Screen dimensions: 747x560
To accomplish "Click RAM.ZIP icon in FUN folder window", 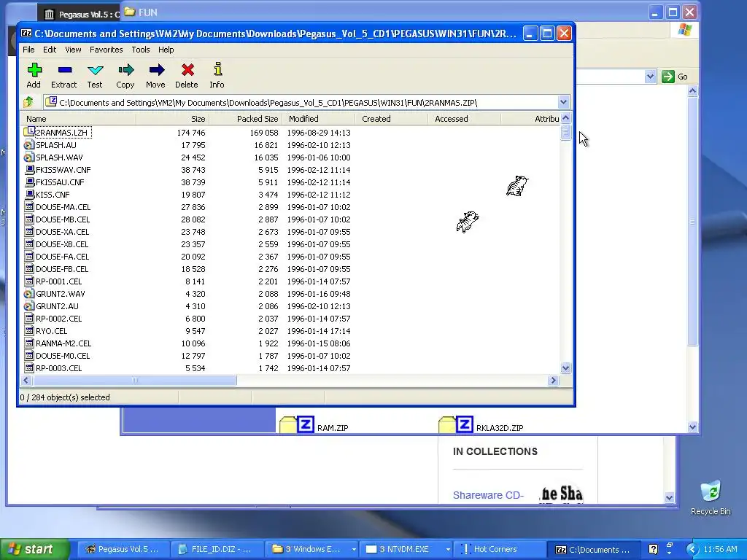I will click(296, 425).
